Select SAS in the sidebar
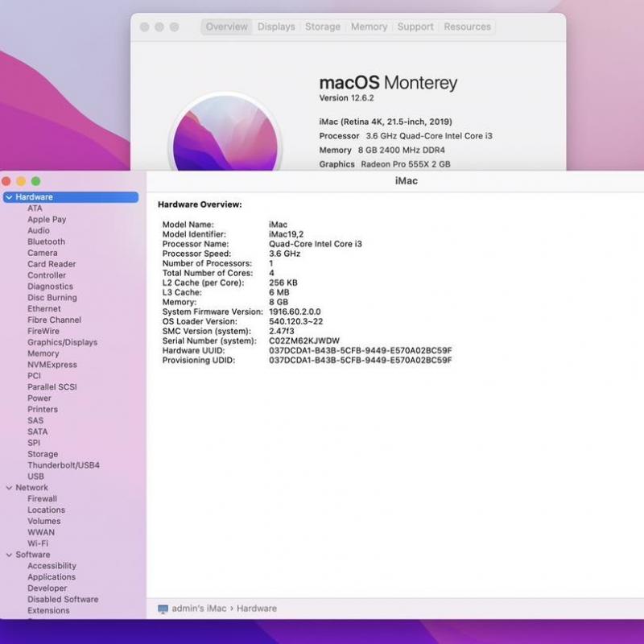This screenshot has width=644, height=644. pos(35,420)
